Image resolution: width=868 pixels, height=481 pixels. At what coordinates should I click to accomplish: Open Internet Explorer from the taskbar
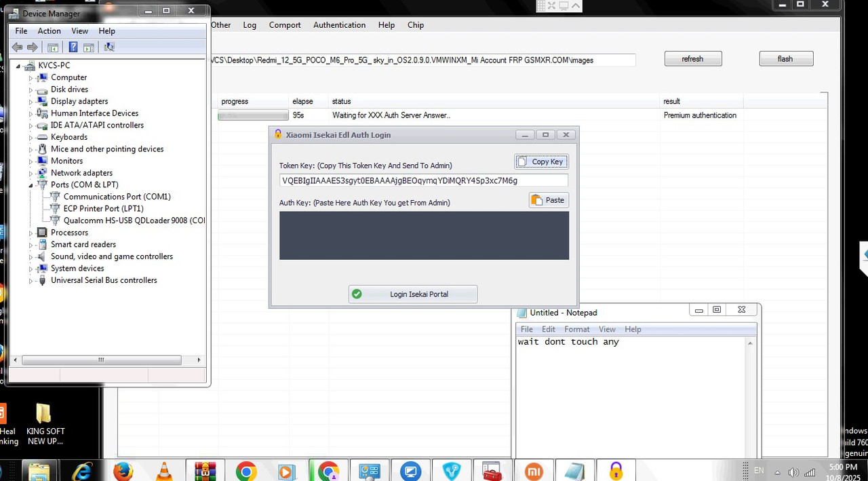[x=83, y=471]
